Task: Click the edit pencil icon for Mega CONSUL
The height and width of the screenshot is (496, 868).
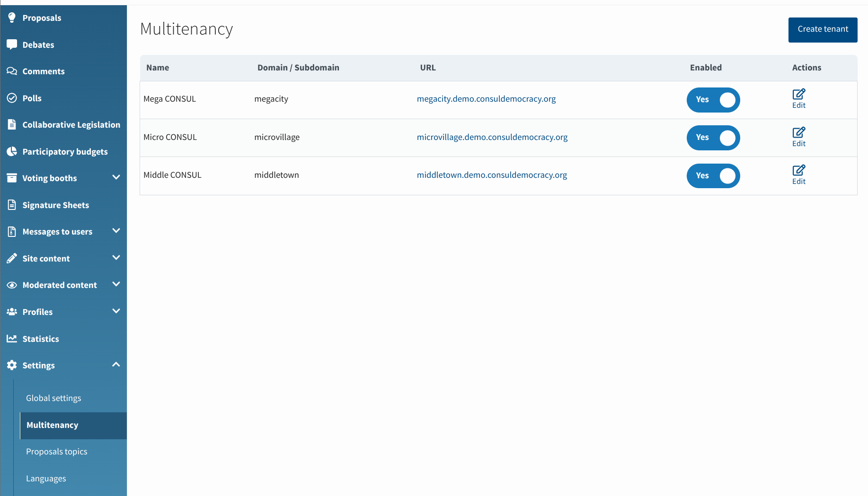Action: click(798, 94)
